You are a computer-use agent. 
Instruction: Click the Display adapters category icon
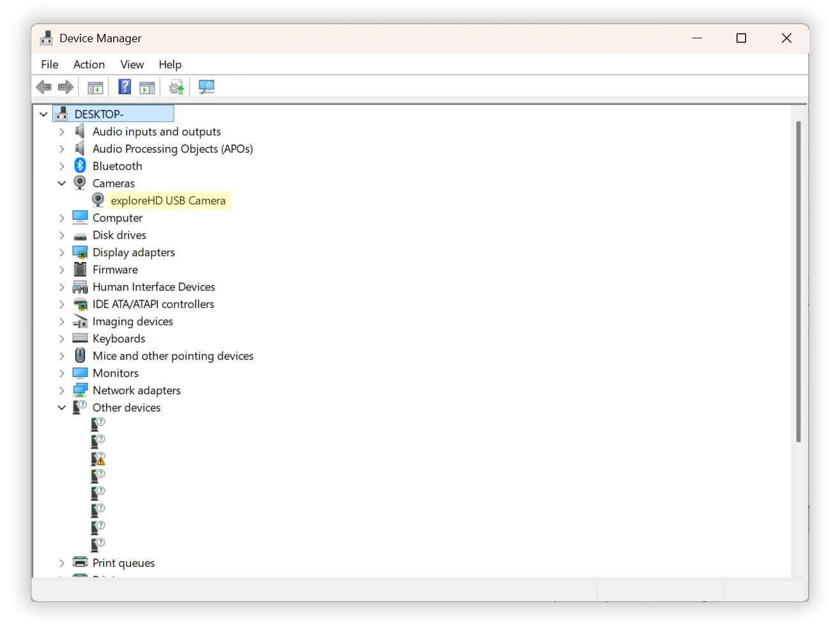80,252
